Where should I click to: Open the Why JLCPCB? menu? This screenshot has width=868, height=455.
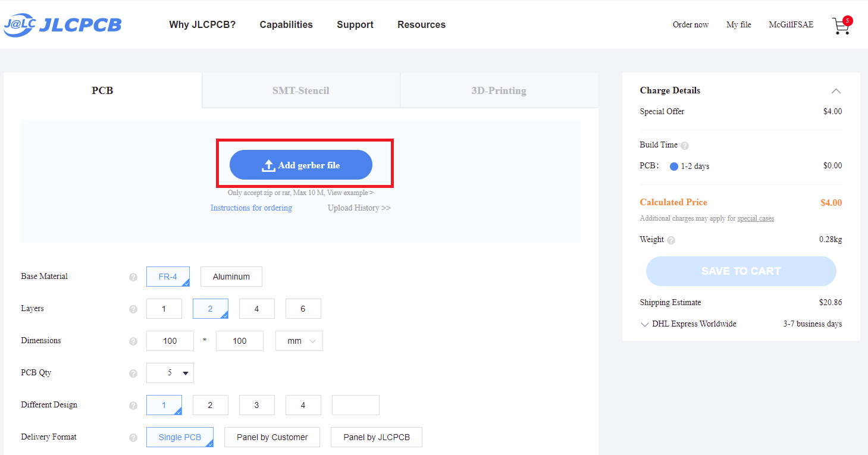click(x=202, y=24)
